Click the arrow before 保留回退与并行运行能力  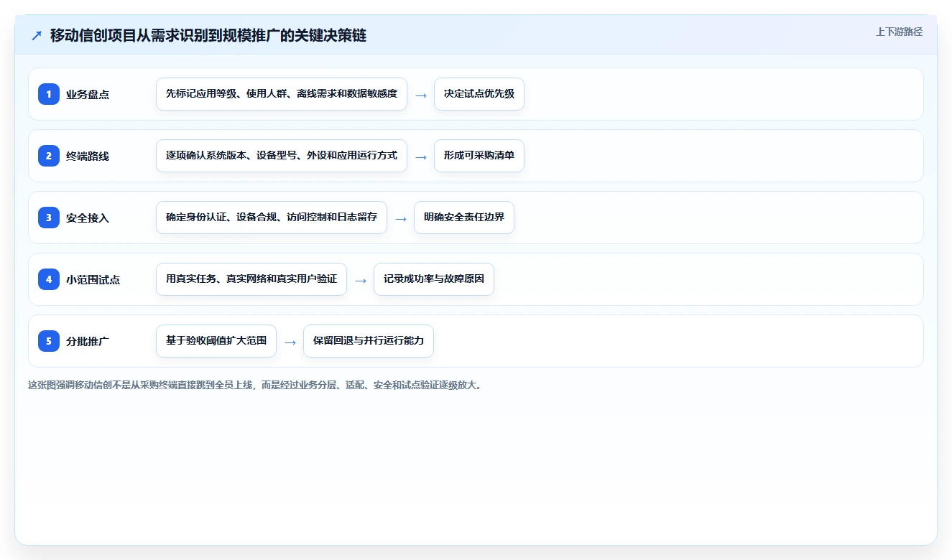[x=290, y=342]
